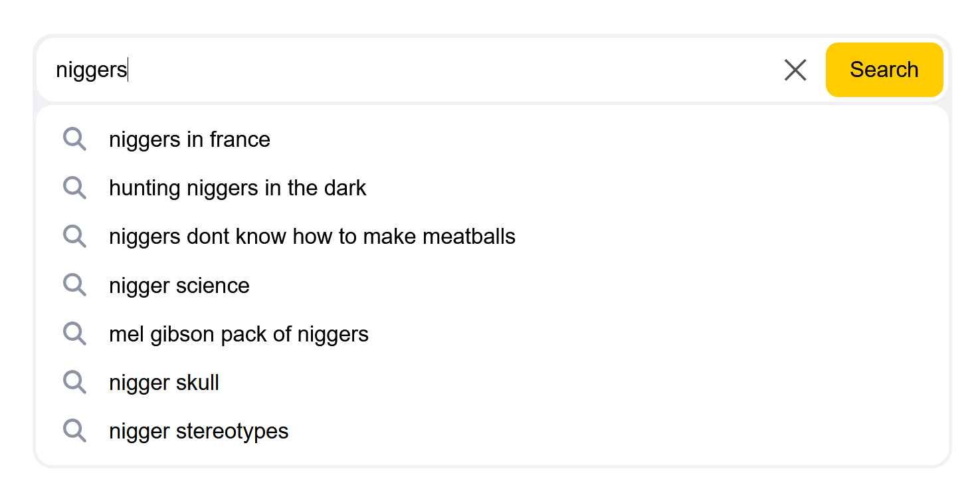
Task: Pick the suggestion ending with 'science'
Action: coord(492,286)
